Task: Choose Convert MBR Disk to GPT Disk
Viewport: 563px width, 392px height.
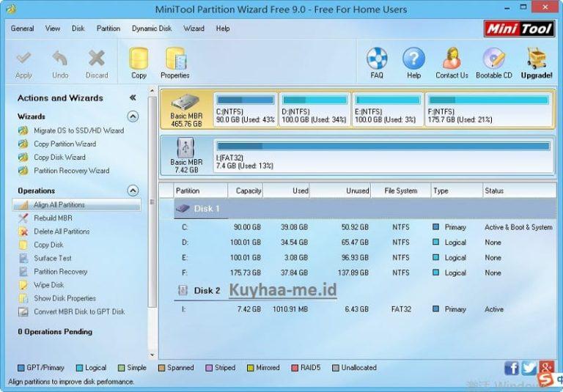Action: (x=79, y=311)
